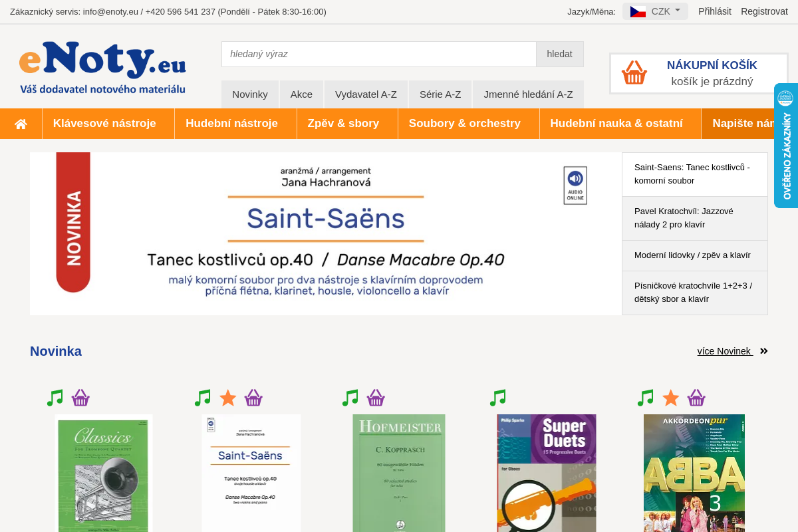This screenshot has height=532, width=798.
Task: Click the music note icon above ABBA cover
Action: click(x=646, y=398)
